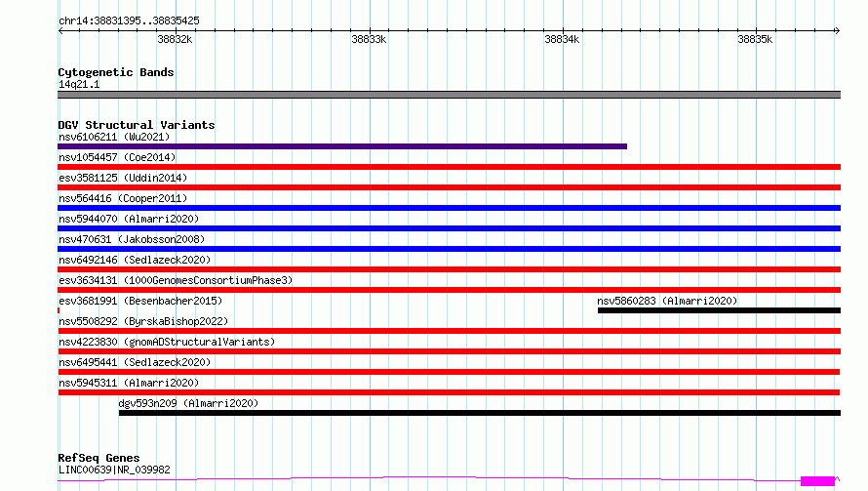Image resolution: width=868 pixels, height=491 pixels.
Task: Select the red nsv5945311 variant bar
Action: point(449,392)
